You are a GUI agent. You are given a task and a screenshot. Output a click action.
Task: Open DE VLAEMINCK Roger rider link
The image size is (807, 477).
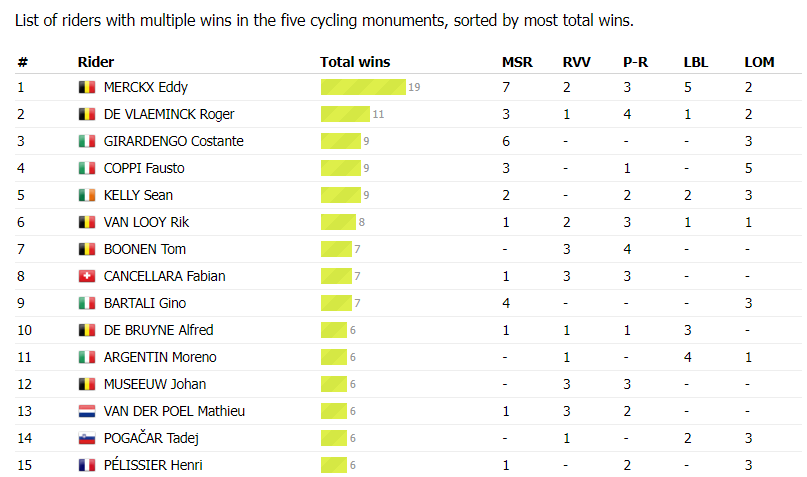point(168,114)
